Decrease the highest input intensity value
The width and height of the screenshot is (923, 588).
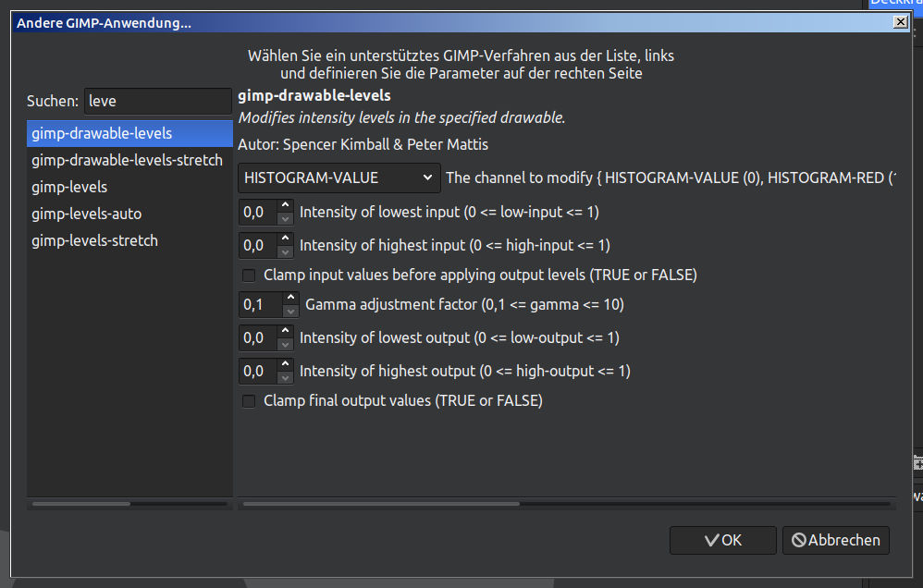tap(286, 252)
